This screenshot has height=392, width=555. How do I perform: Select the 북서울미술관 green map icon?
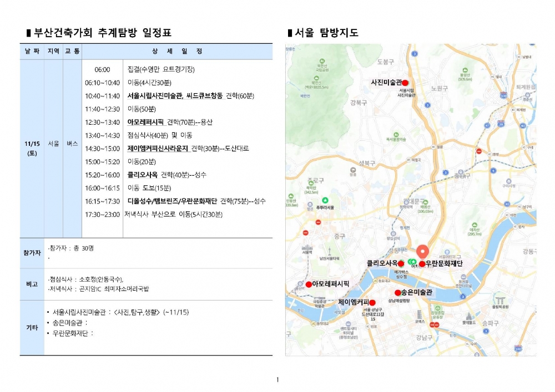[x=395, y=134]
